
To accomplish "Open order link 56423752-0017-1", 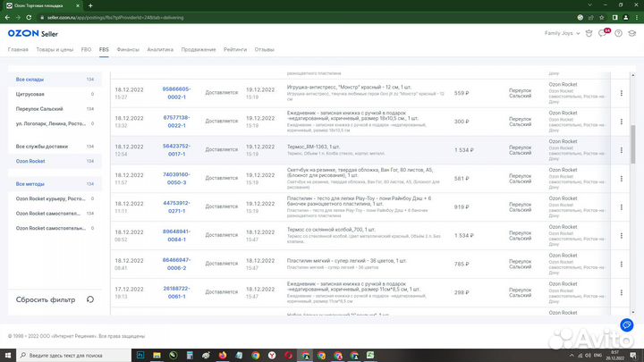I will (176, 150).
